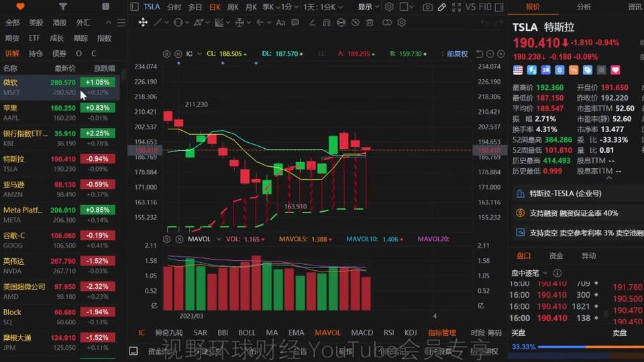This screenshot has width=644, height=362.
Task: Open 分析 tab in right panel
Action: tap(584, 7)
